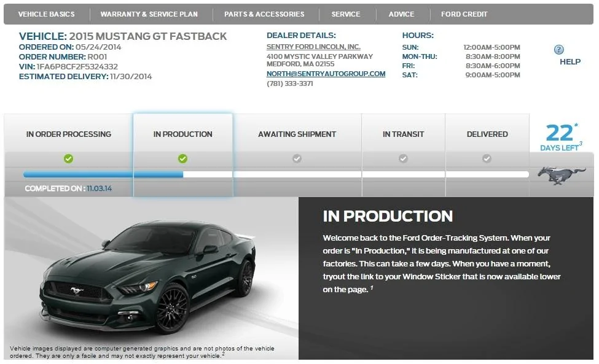
Task: Click the Order Number R001 text
Action: (x=63, y=56)
